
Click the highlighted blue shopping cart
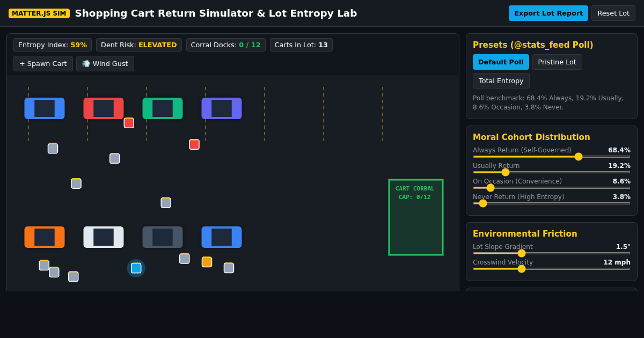coord(136,268)
